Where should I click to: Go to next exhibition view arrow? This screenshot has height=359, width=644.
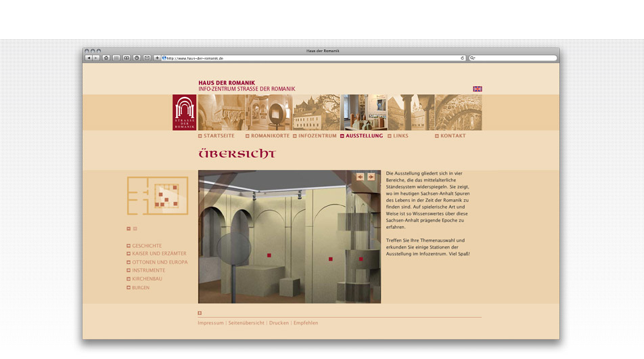371,177
